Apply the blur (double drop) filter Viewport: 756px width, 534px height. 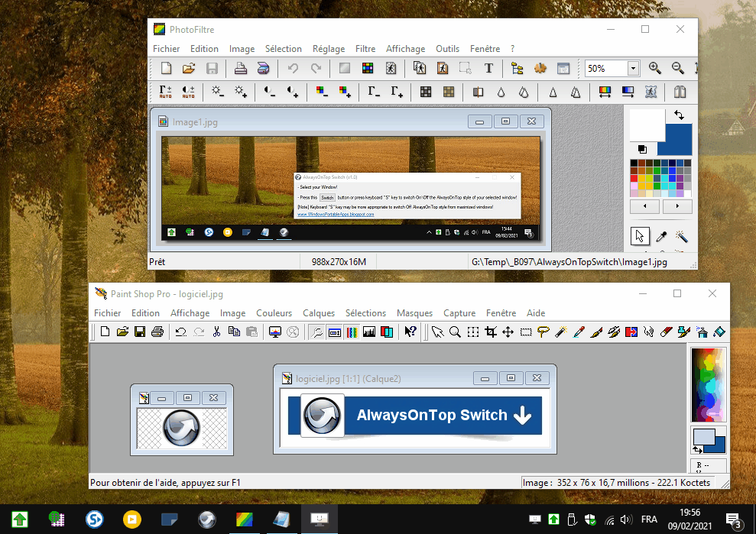pos(524,92)
